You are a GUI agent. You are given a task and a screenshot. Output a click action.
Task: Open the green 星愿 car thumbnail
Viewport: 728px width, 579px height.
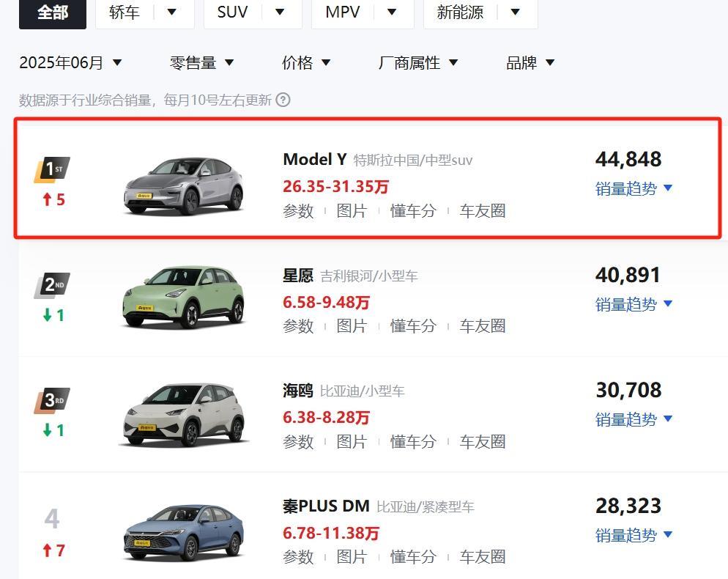184,297
